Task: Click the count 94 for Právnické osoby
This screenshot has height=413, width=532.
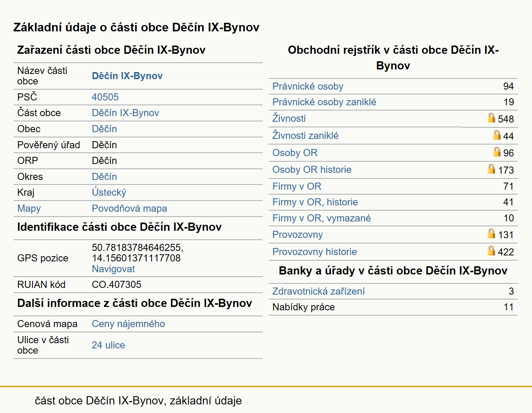Action: [508, 86]
